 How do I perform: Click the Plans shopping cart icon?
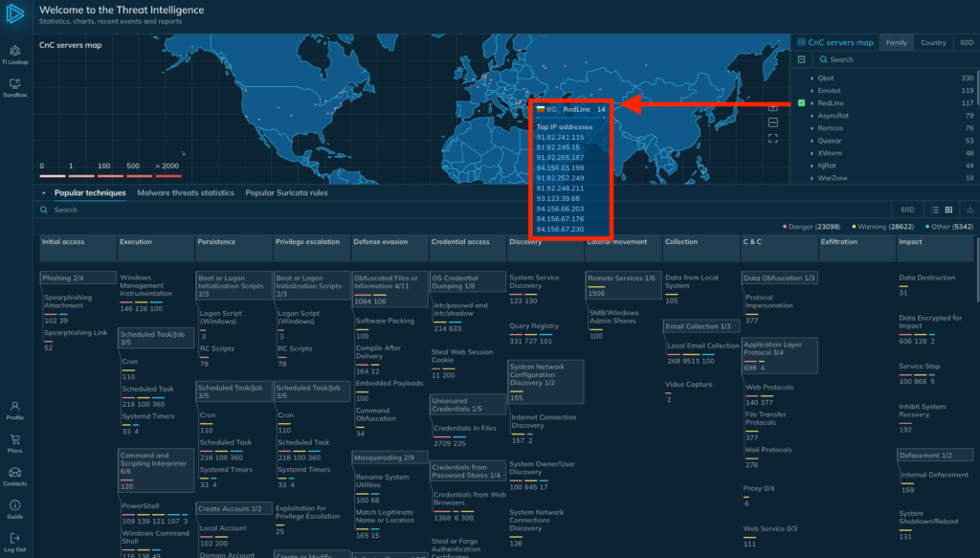14,439
